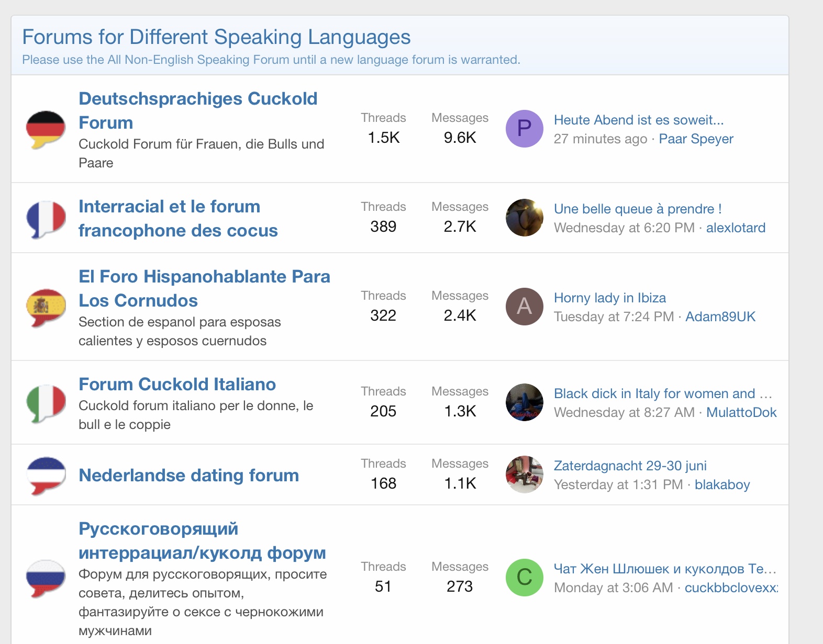Visit MulattoDok's user profile
Image resolution: width=823 pixels, height=644 pixels.
741,412
